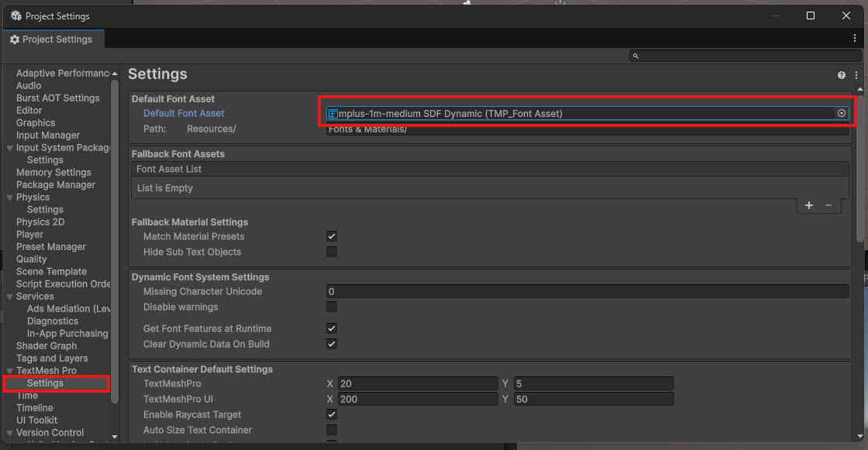This screenshot has height=450, width=868.
Task: Enable Hide Sub Text Objects checkbox
Action: pyautogui.click(x=332, y=252)
